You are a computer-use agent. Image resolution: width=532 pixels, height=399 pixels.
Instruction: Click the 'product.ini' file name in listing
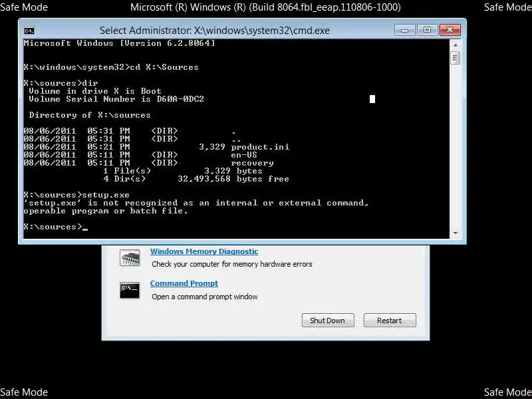(260, 147)
